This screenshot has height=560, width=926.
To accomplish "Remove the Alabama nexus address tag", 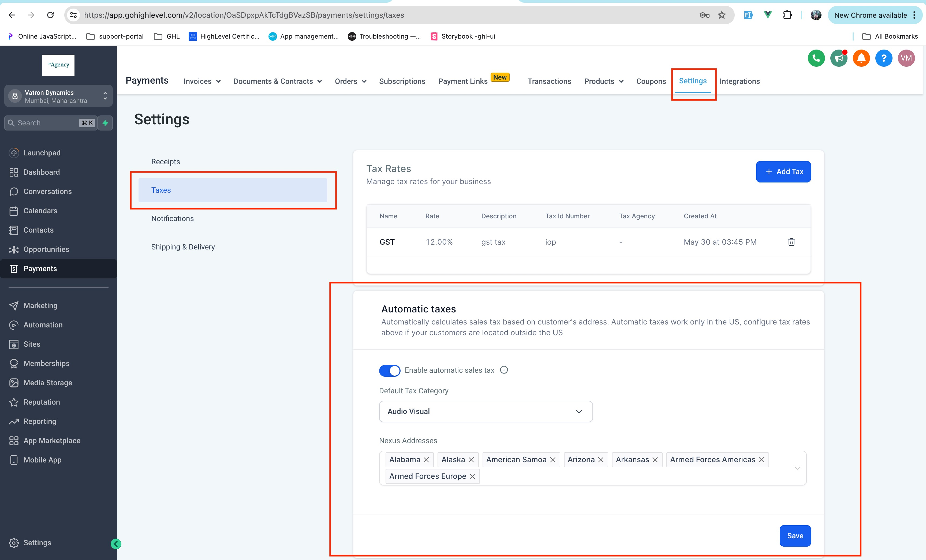I will 426,460.
